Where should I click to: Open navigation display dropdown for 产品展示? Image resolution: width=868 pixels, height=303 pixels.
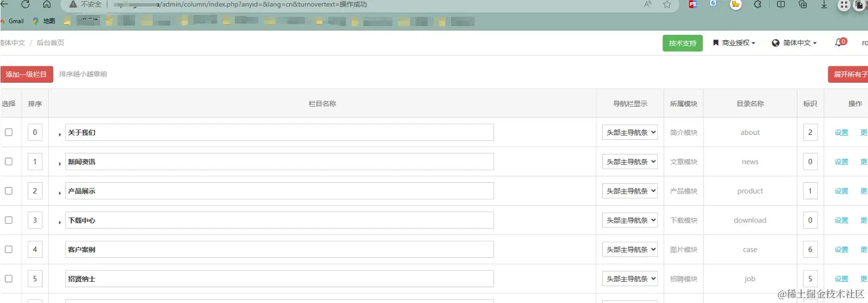630,191
